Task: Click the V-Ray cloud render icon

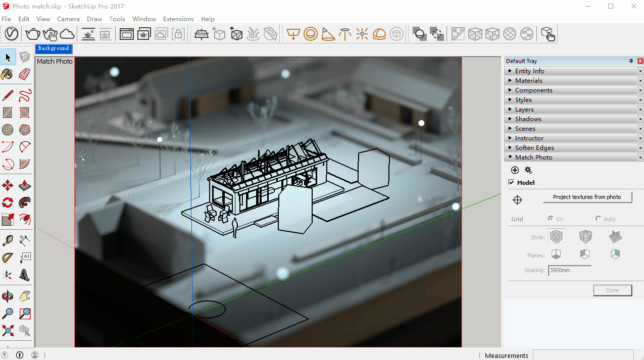Action: [x=67, y=34]
